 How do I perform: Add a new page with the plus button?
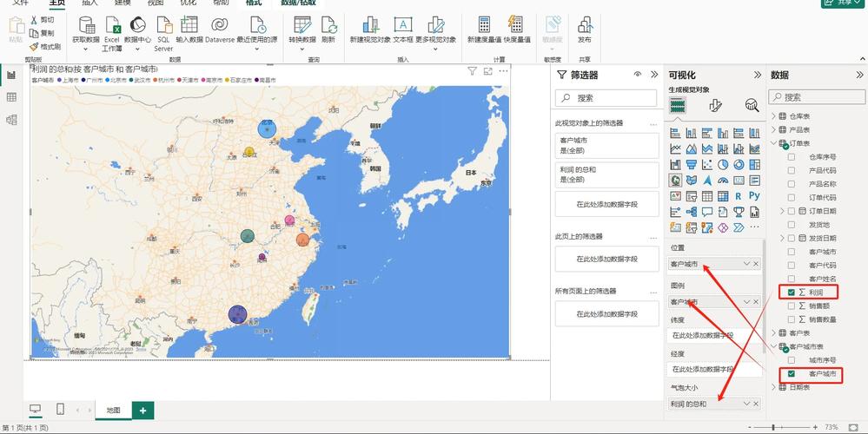coord(143,410)
